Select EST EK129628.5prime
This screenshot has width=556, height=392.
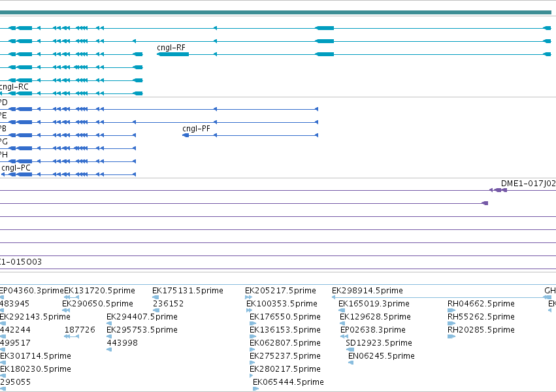coord(375,317)
